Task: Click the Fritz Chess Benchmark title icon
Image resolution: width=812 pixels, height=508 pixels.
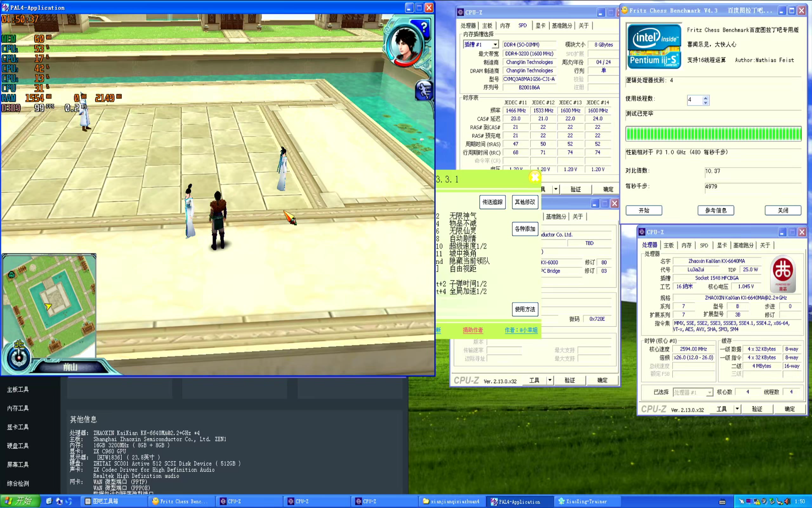Action: click(624, 11)
